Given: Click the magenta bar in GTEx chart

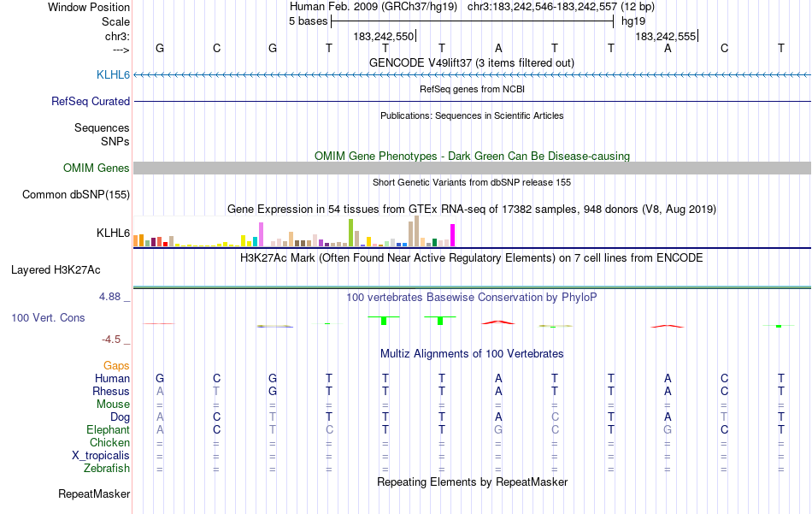Looking at the screenshot, I should click(x=453, y=235).
